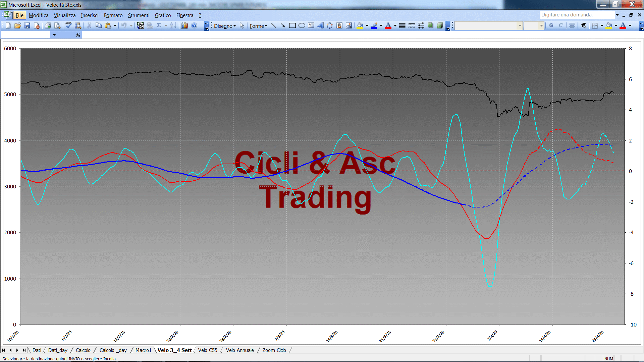The image size is (644, 362).
Task: Select the Rectangle shape tool
Action: 292,25
